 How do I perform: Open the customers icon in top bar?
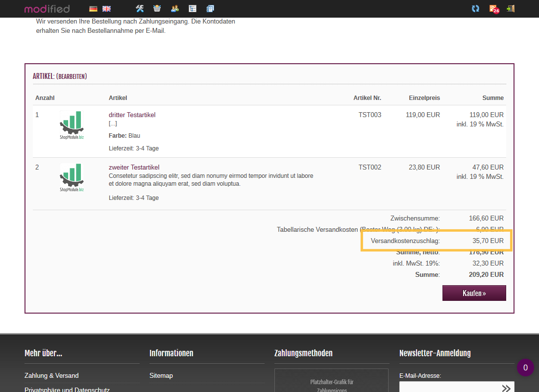click(175, 8)
